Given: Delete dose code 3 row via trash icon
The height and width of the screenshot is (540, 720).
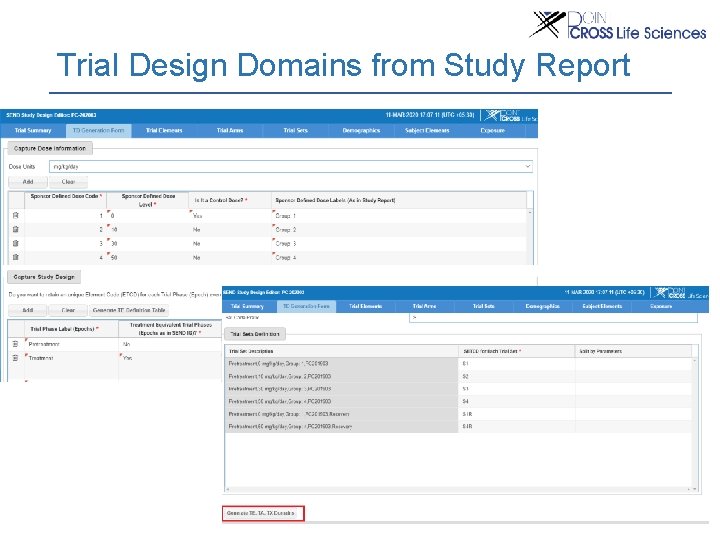Looking at the screenshot, I should coord(16,243).
